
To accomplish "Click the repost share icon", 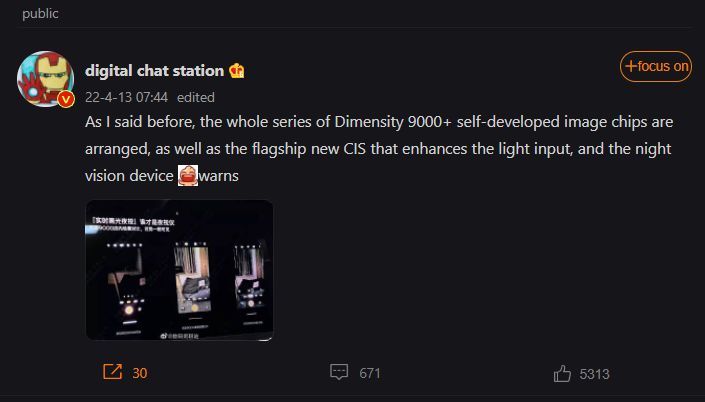I will (x=112, y=372).
